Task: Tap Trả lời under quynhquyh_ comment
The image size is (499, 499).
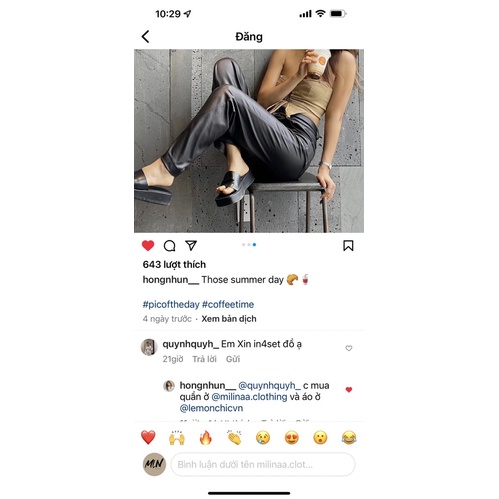Action: coord(204,359)
